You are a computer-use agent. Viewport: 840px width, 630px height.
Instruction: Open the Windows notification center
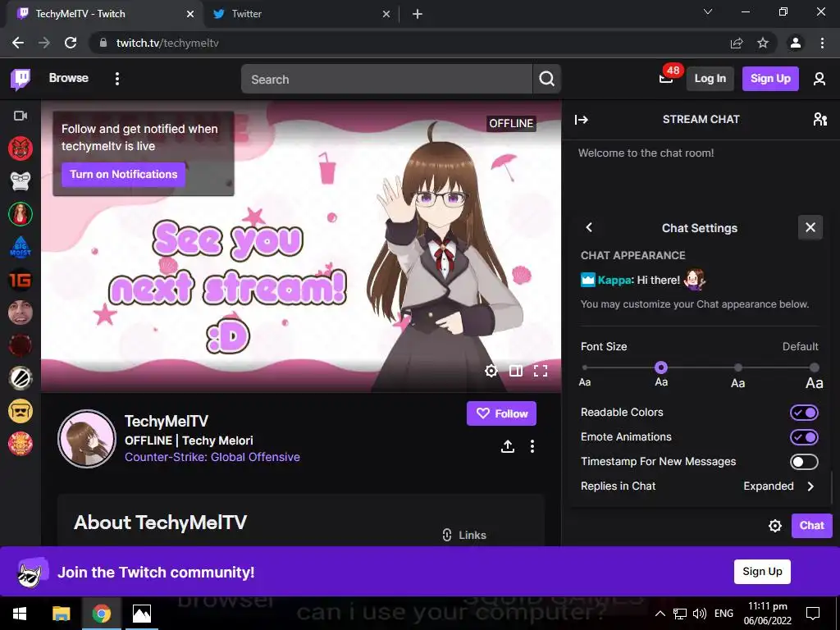click(x=813, y=614)
